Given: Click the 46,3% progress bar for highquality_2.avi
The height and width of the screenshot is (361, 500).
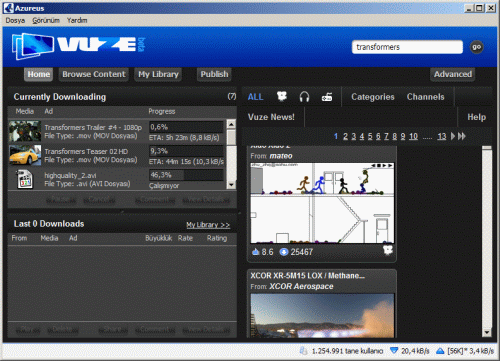Looking at the screenshot, I should click(186, 175).
